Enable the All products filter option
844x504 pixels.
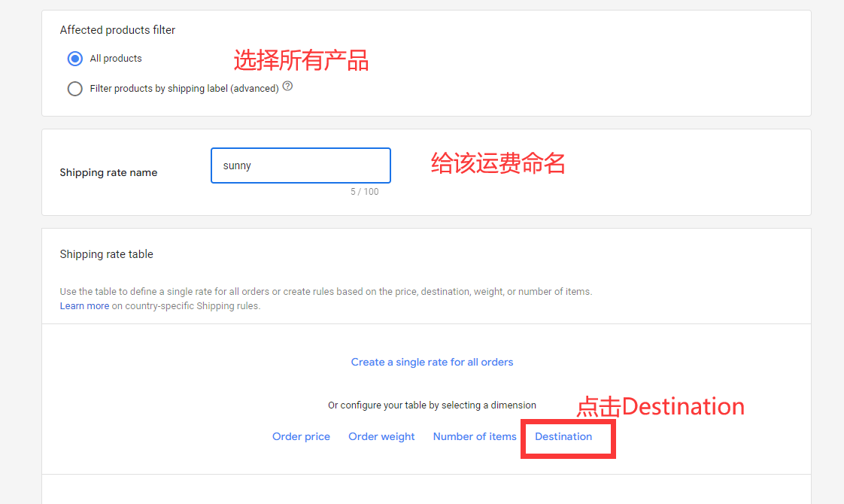[74, 58]
